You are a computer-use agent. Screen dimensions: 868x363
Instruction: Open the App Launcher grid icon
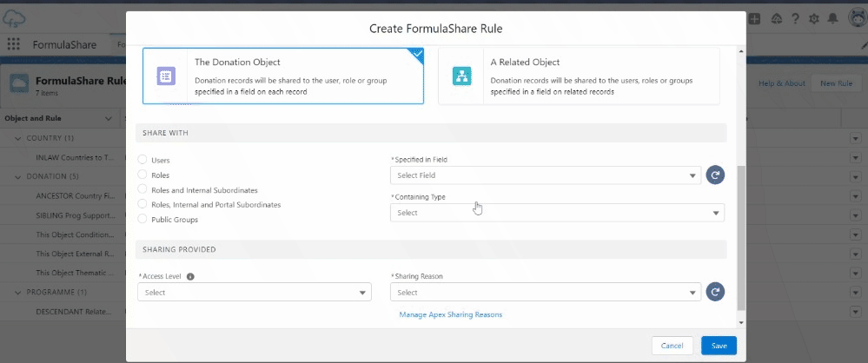[x=14, y=45]
